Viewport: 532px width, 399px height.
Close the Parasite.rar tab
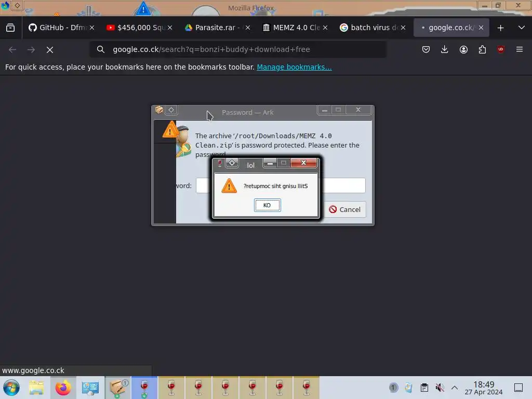coord(248,28)
